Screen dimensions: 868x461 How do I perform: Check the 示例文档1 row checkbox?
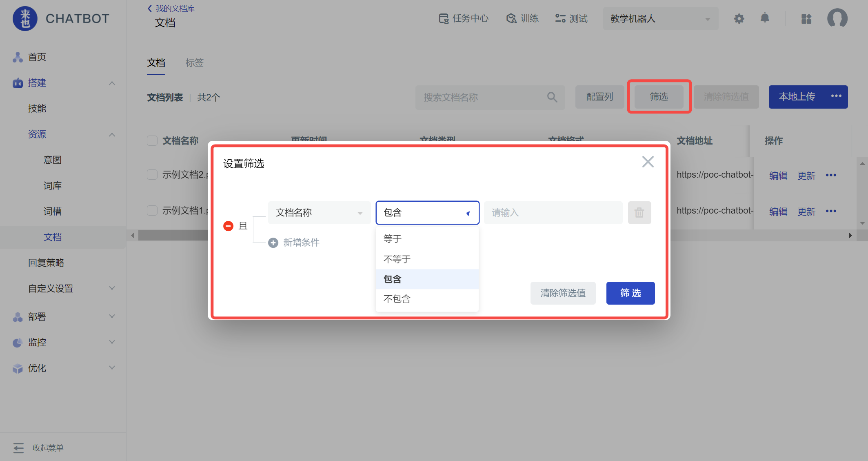(152, 211)
